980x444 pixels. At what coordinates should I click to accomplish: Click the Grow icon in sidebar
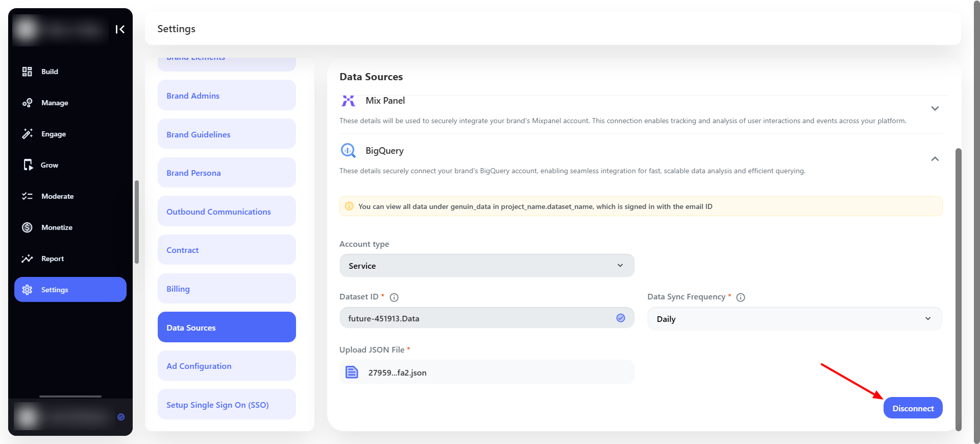pos(28,165)
